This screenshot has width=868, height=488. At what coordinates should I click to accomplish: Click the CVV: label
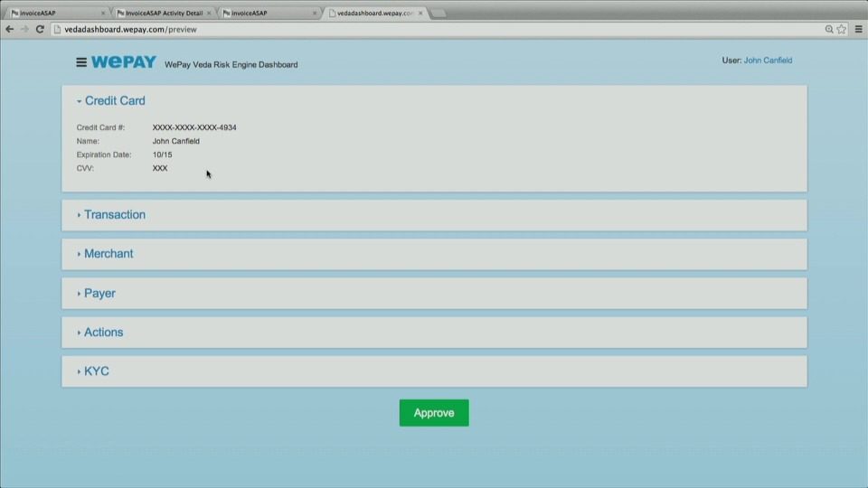click(x=85, y=168)
